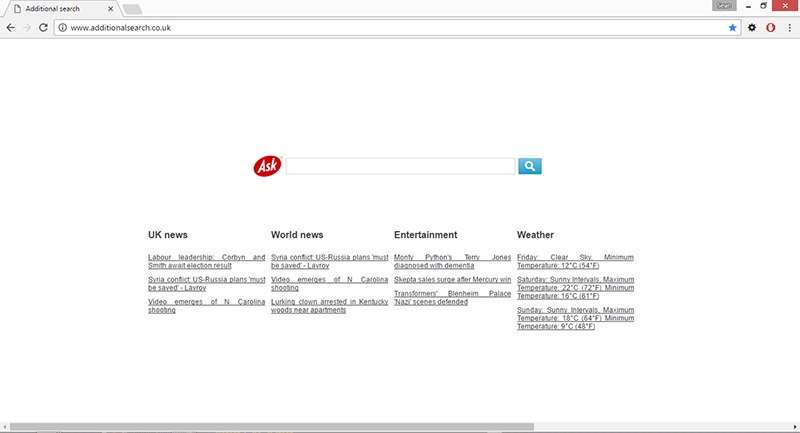Image resolution: width=800 pixels, height=433 pixels.
Task: Open the Chrome three-dot menu
Action: coord(789,28)
